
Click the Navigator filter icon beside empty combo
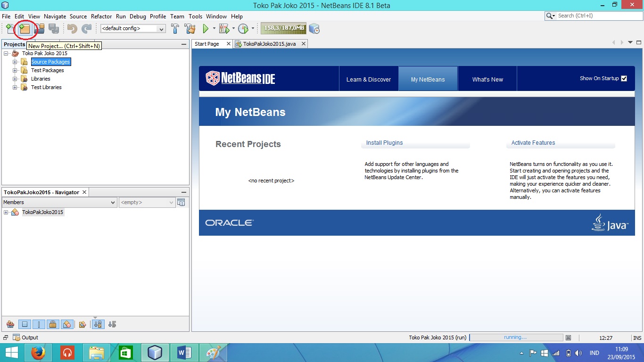tap(181, 202)
